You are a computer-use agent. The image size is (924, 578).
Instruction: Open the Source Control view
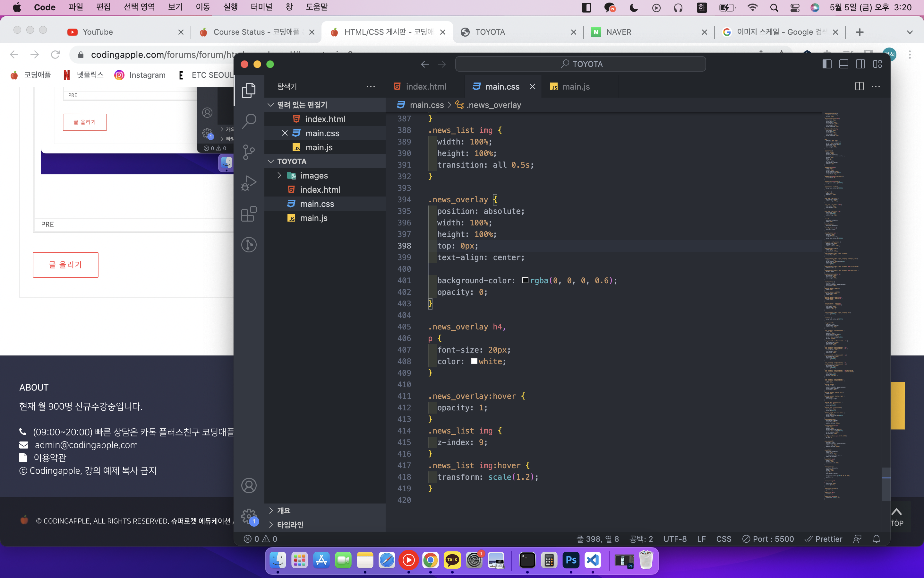[x=249, y=152]
